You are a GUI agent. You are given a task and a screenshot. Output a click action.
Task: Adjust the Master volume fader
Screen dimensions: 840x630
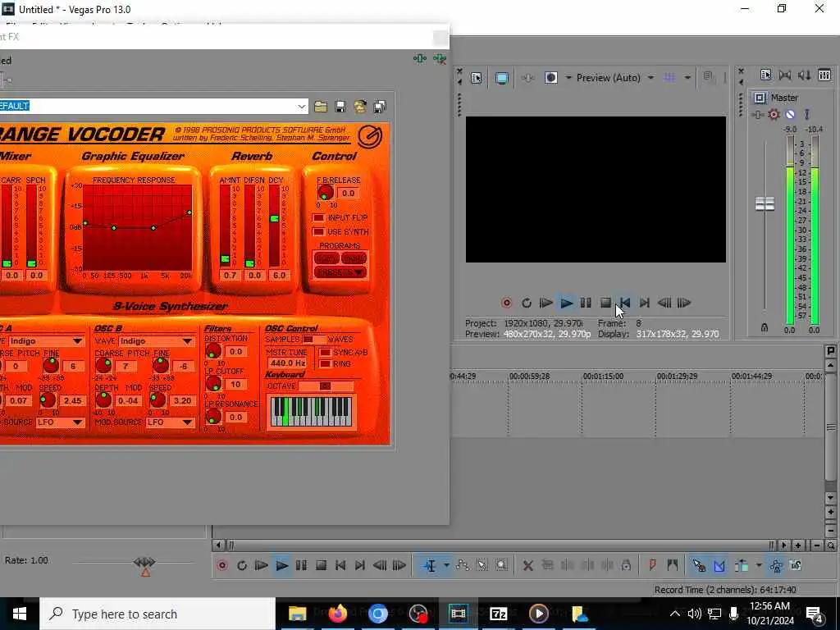point(765,203)
